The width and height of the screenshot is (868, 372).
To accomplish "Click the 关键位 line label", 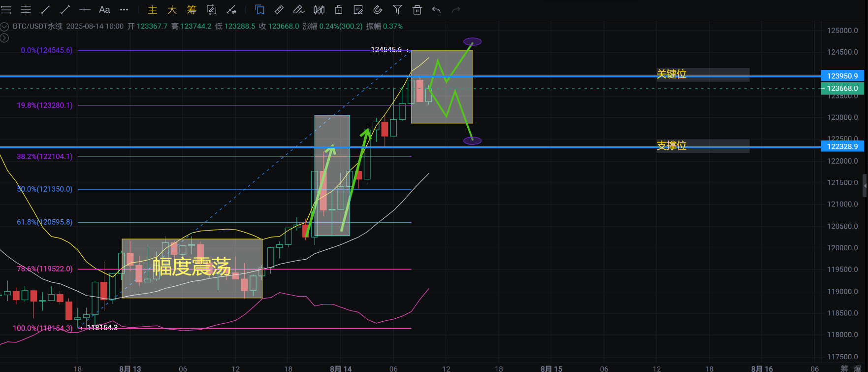I will (x=672, y=74).
